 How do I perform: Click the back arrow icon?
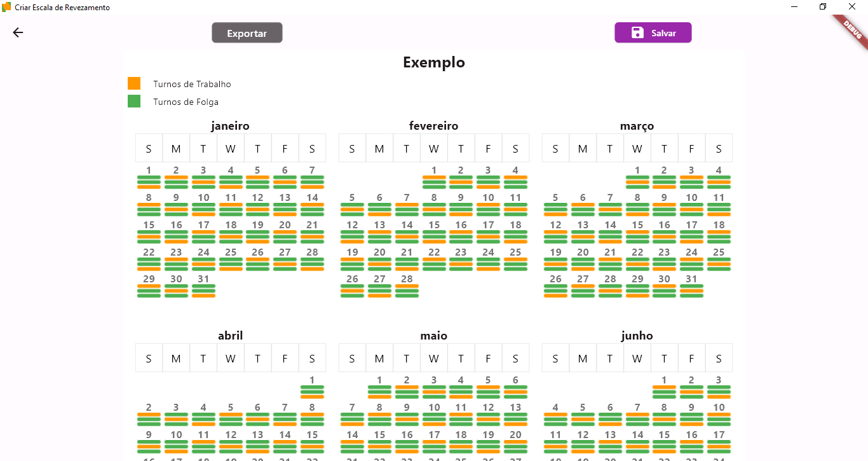click(x=18, y=32)
